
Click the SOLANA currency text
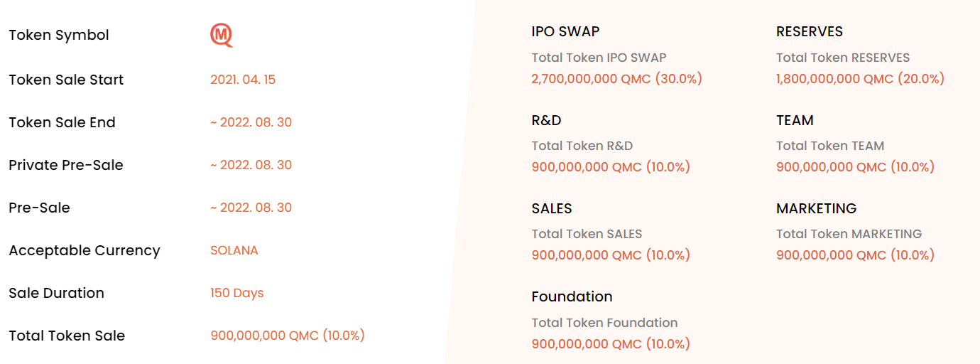point(234,250)
